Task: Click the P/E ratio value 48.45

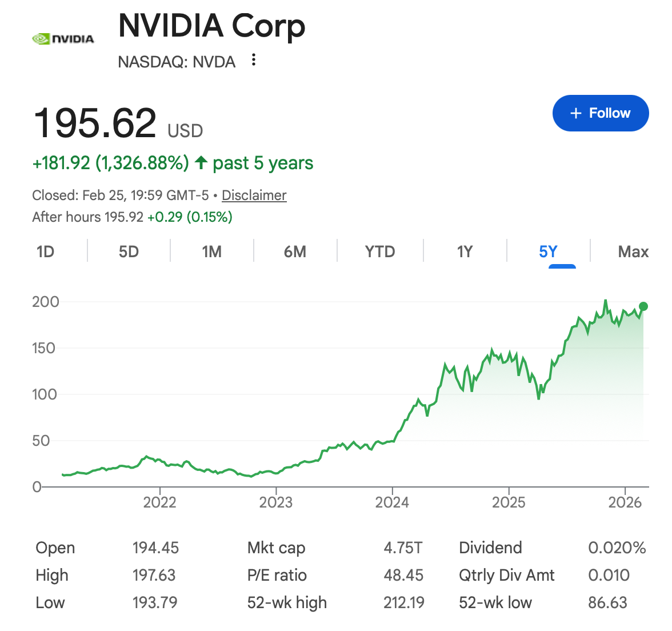Action: pyautogui.click(x=403, y=576)
